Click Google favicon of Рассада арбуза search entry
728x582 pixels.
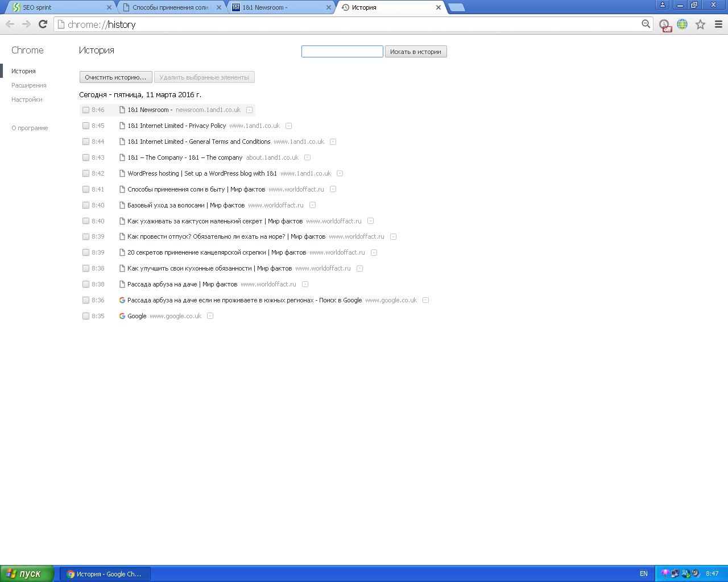click(x=122, y=300)
